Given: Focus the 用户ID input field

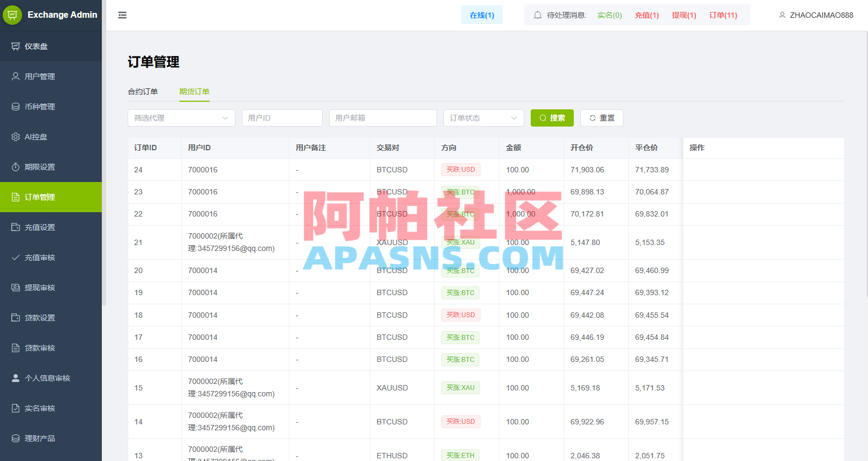Looking at the screenshot, I should [282, 118].
